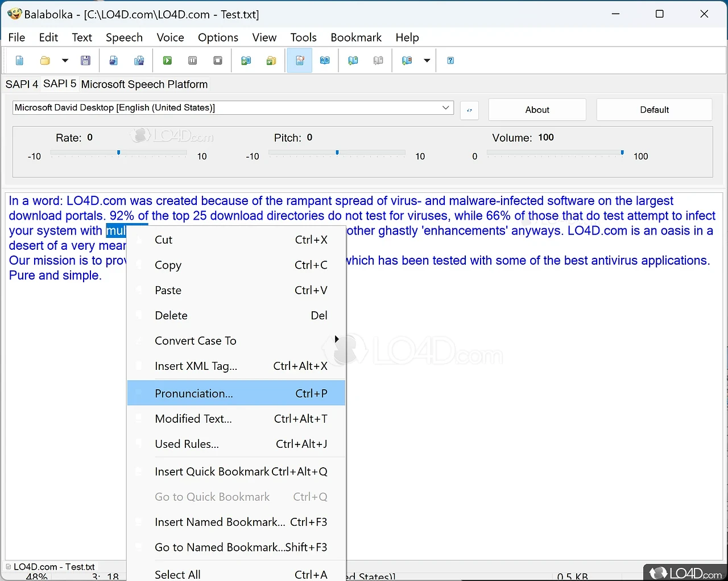
Task: Open the Options menu
Action: (x=218, y=38)
